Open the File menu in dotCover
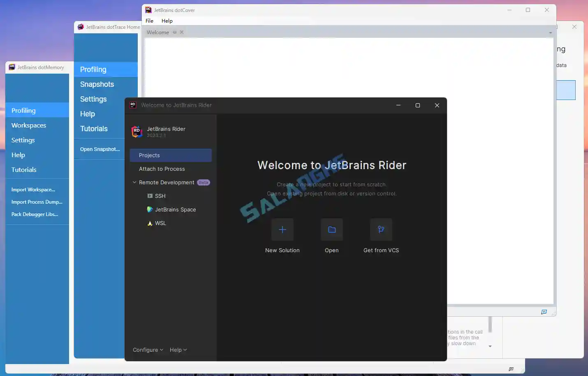This screenshot has height=376, width=588. (150, 21)
